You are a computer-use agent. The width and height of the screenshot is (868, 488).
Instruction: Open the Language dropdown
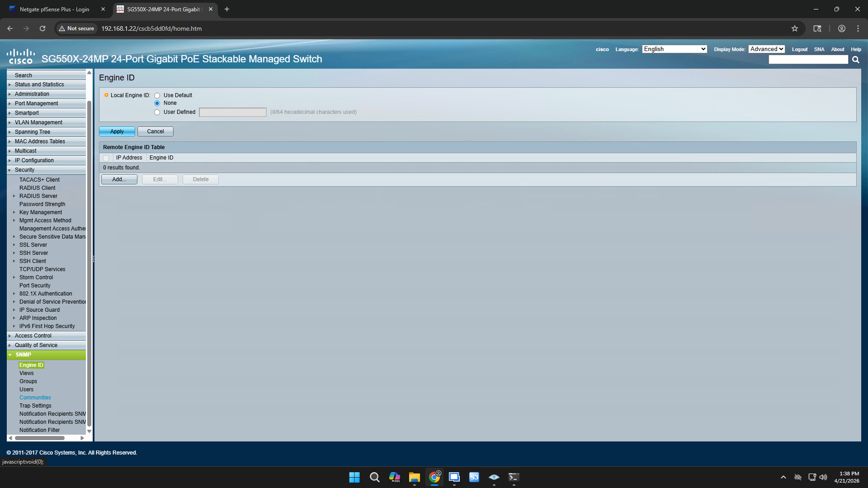(674, 49)
